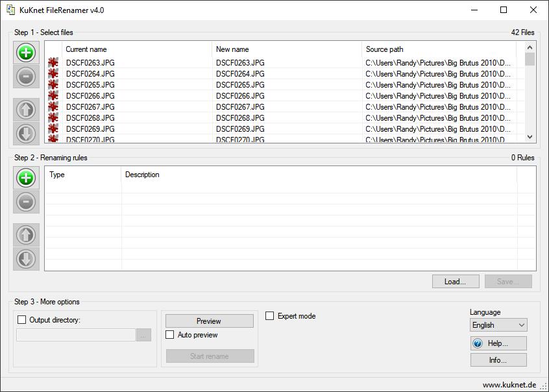This screenshot has width=549, height=392.
Task: Click the file list scrollbar down arrow
Action: point(530,137)
